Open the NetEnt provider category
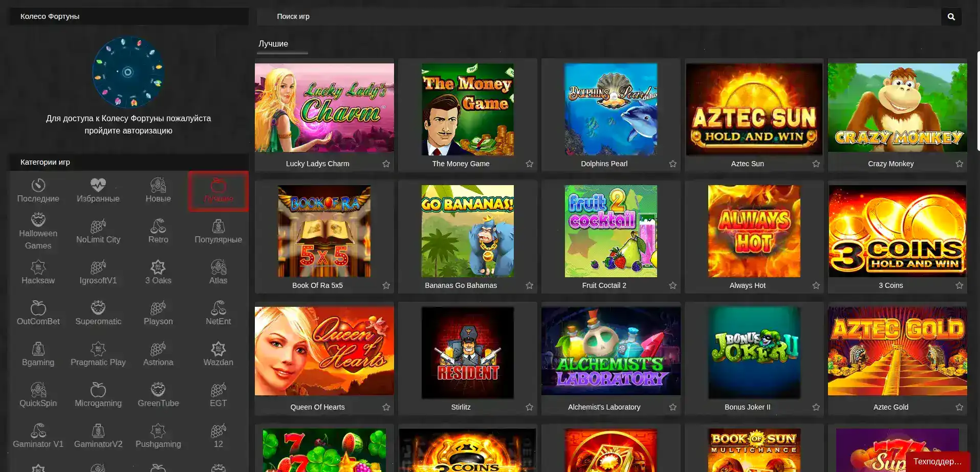Screen dimensions: 980x472 pos(218,313)
